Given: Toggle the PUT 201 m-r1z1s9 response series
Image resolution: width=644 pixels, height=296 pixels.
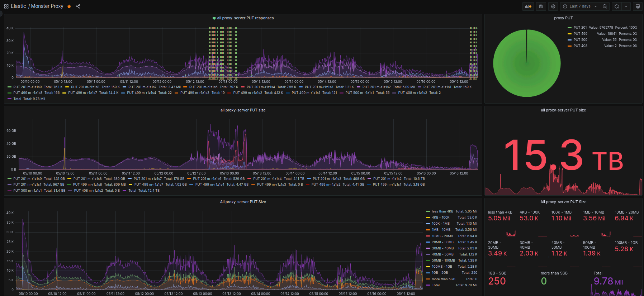Looking at the screenshot, I should [27, 87].
